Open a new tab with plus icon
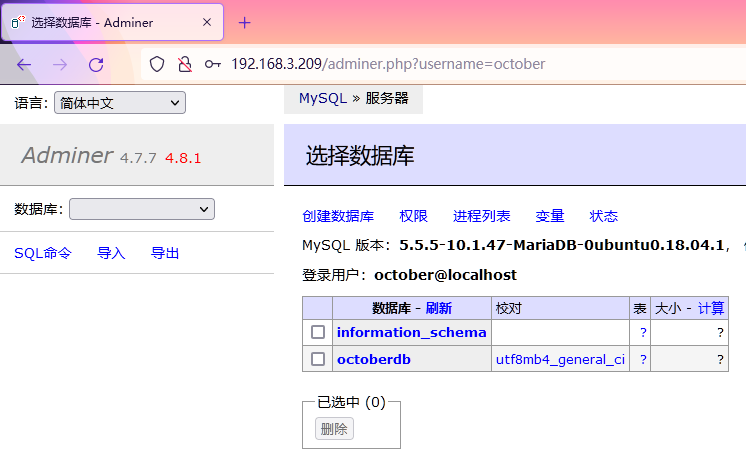 pos(244,22)
